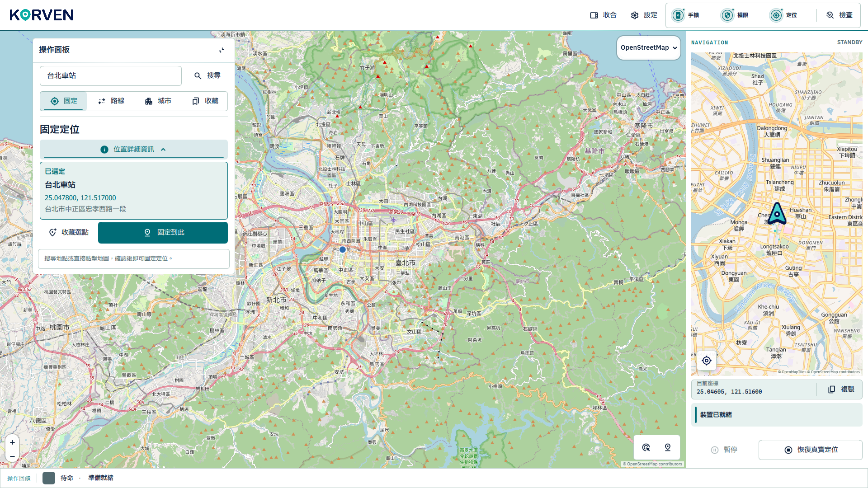Click the cursor-locate icon at map bottom-right
The height and width of the screenshot is (488, 868).
point(646,447)
